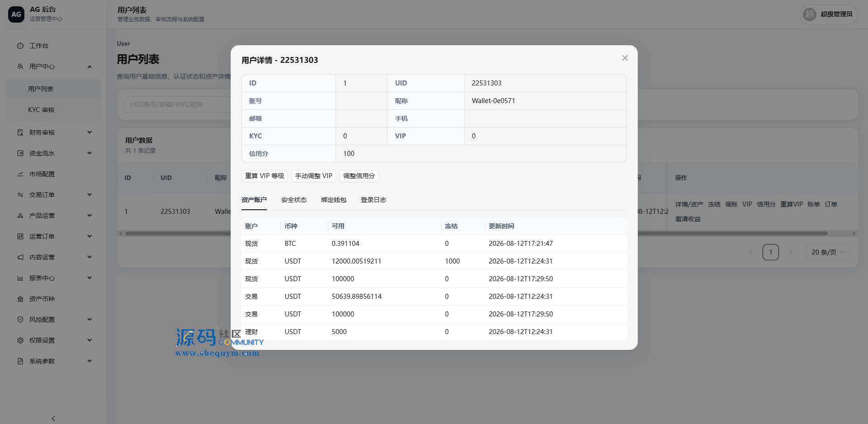
Task: Click the 12000.00519211 available value
Action: pyautogui.click(x=356, y=261)
